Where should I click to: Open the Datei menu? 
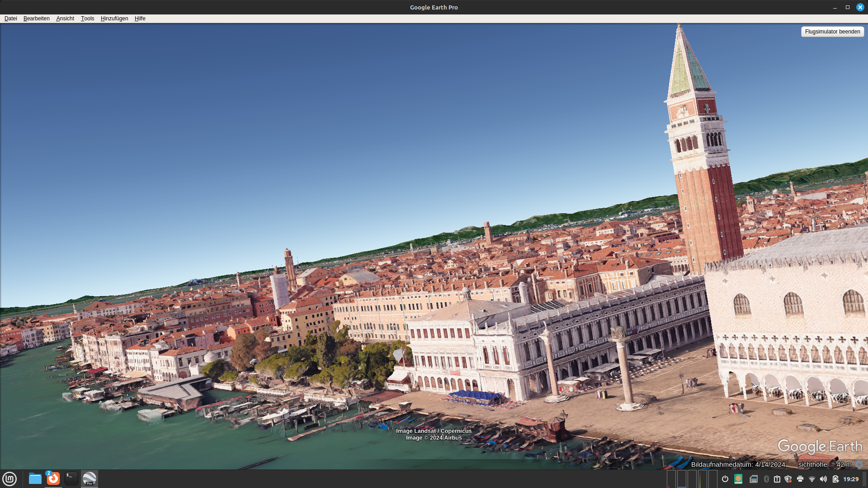[10, 19]
